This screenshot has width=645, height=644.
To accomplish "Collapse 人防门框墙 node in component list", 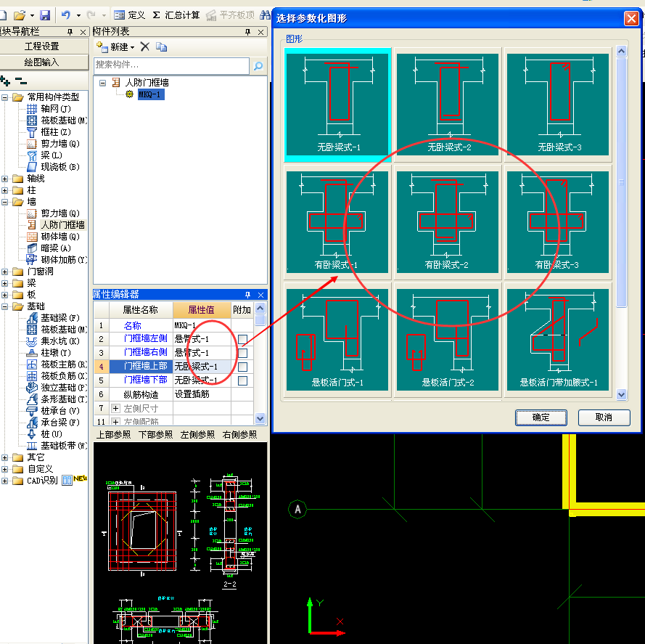I will (103, 83).
